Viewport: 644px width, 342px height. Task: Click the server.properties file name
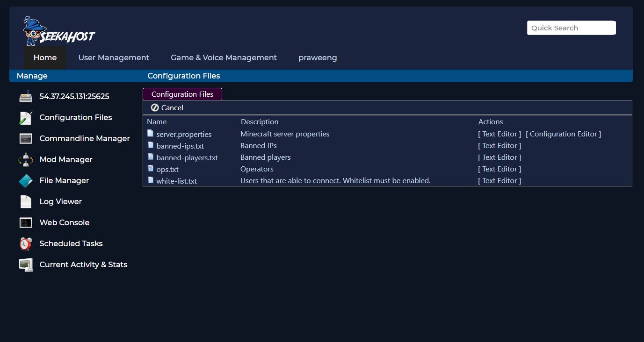(x=184, y=135)
